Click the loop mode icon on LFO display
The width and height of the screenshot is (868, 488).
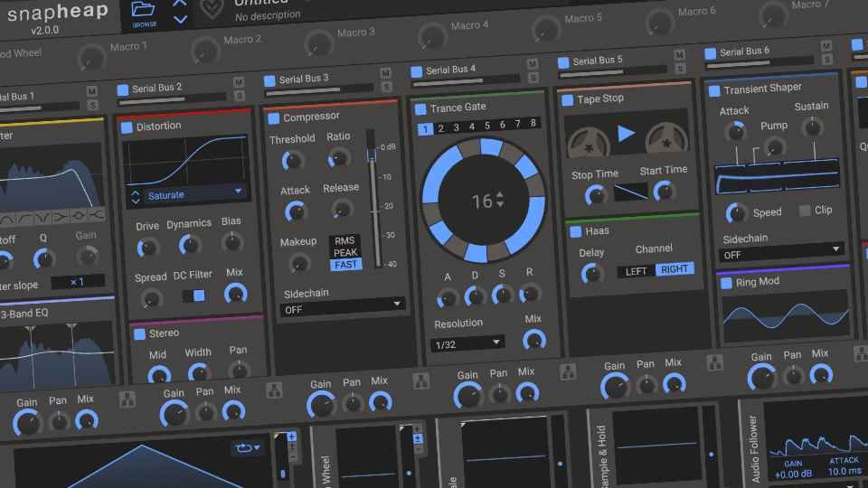click(248, 447)
